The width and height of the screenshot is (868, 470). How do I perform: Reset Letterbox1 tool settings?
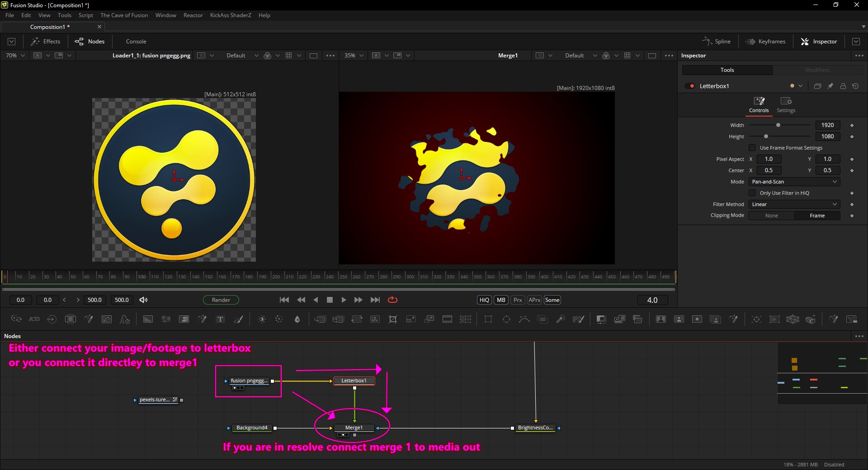pos(855,86)
